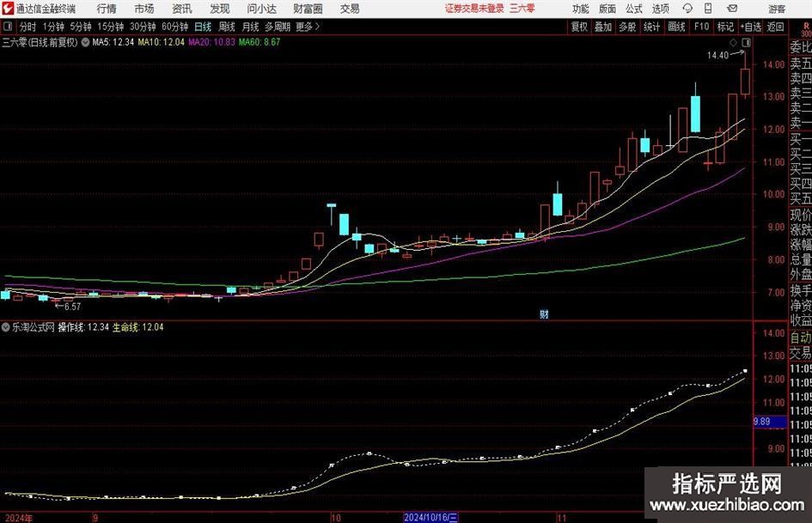Click the 自动 label in right panel
Image resolution: width=812 pixels, height=523 pixels.
tap(801, 338)
